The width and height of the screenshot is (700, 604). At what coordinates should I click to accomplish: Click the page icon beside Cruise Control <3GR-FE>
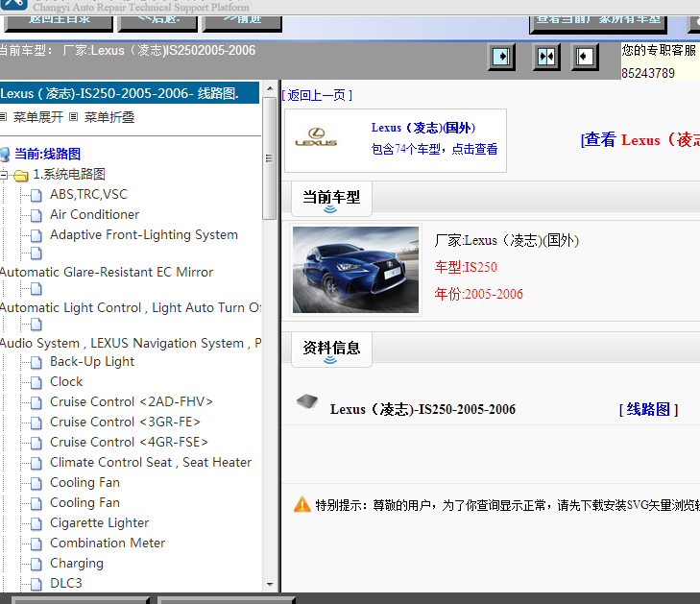point(36,423)
